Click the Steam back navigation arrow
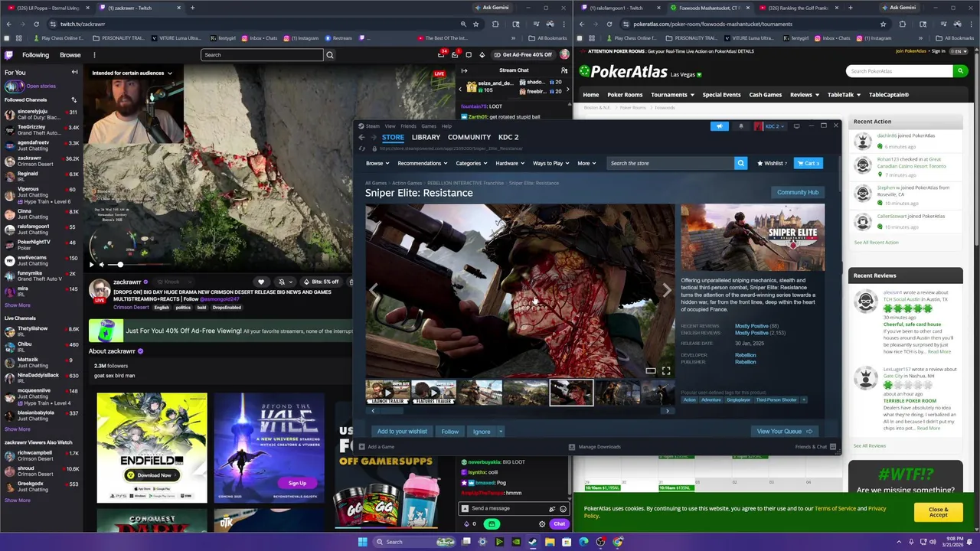Screen dimensions: 980x551 361,137
